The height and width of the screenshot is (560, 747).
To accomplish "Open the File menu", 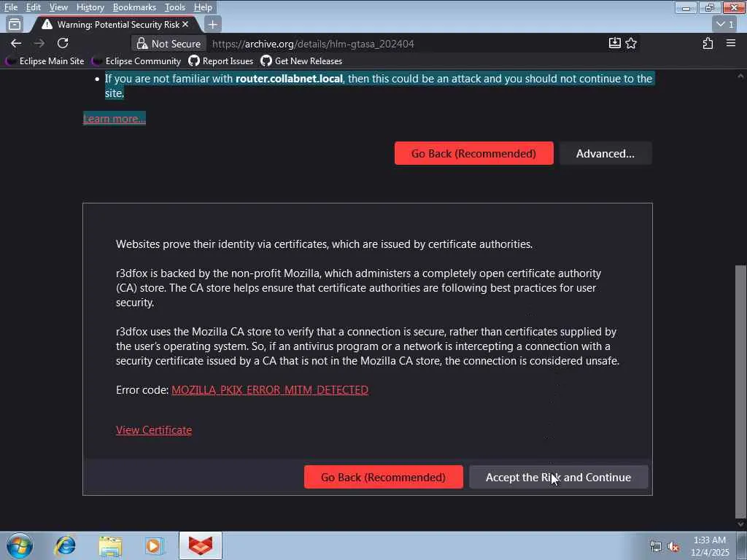I will 11,7.
